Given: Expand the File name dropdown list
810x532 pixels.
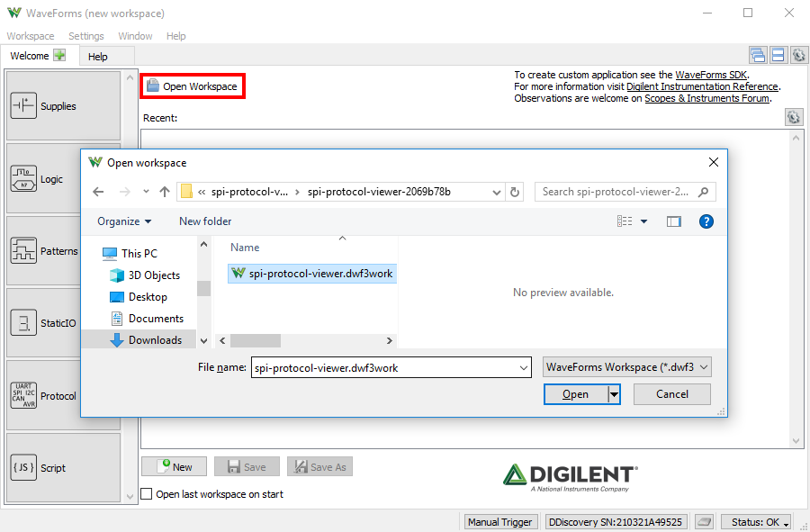Looking at the screenshot, I should pyautogui.click(x=523, y=368).
